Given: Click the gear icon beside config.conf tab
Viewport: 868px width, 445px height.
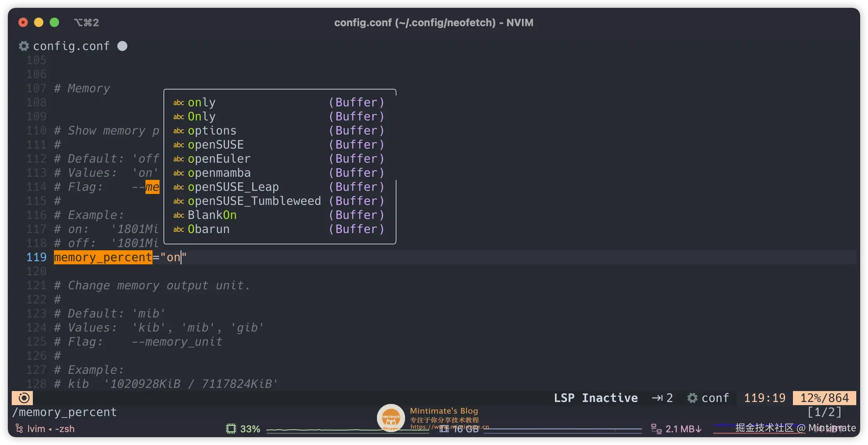Looking at the screenshot, I should click(24, 46).
